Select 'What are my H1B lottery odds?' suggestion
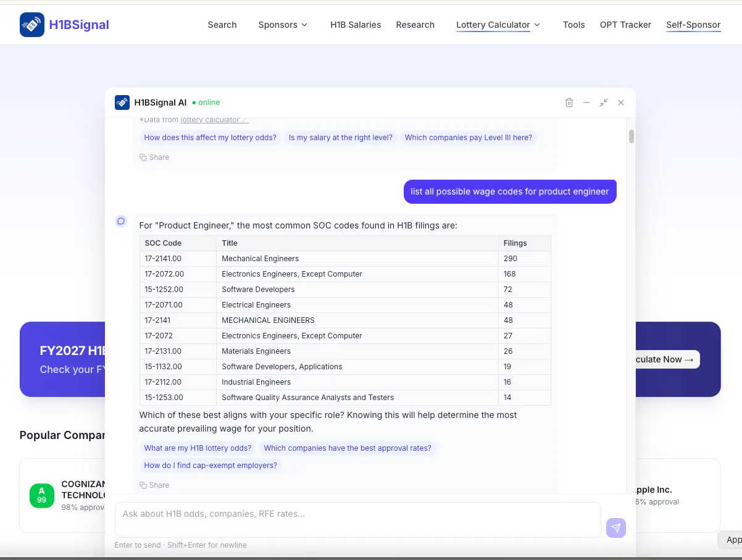 [x=198, y=448]
